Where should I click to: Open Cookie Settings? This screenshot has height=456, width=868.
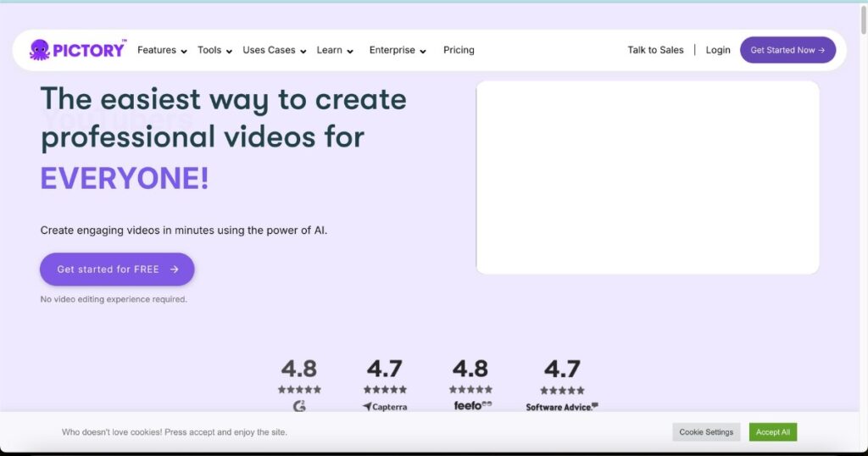(706, 432)
